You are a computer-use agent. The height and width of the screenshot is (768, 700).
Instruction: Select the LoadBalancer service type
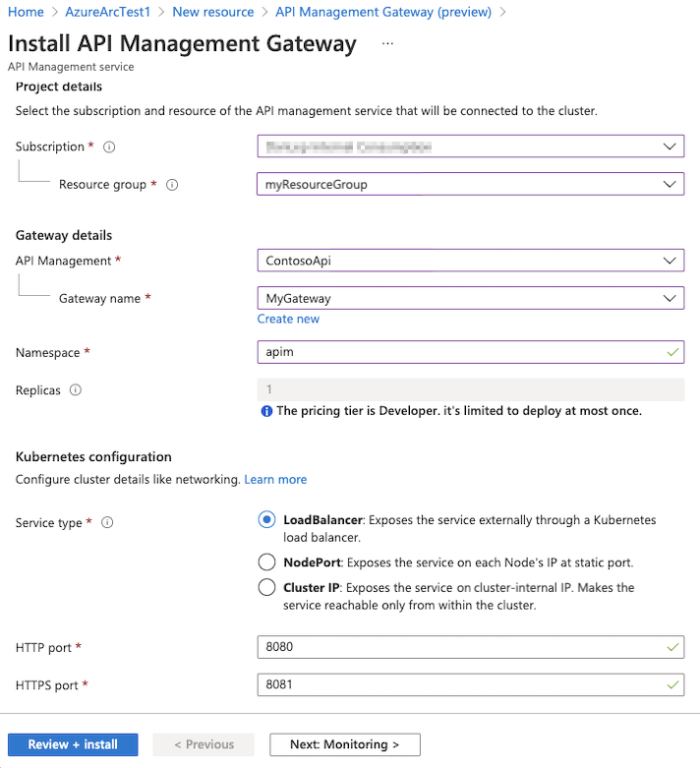click(x=266, y=520)
